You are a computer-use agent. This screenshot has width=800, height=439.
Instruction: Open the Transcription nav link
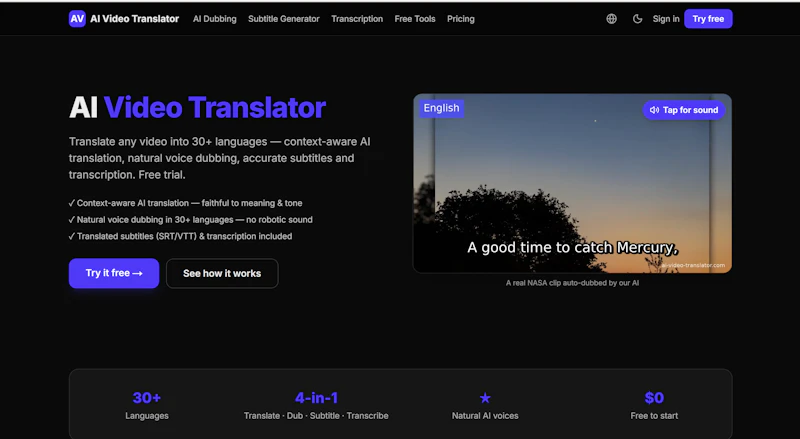pyautogui.click(x=357, y=19)
